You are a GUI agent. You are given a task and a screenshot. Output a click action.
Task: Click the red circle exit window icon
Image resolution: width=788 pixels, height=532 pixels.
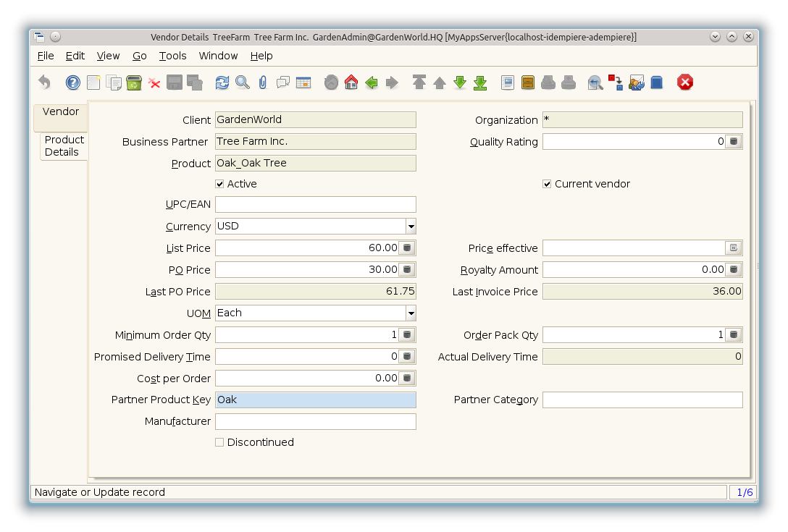pyautogui.click(x=685, y=83)
